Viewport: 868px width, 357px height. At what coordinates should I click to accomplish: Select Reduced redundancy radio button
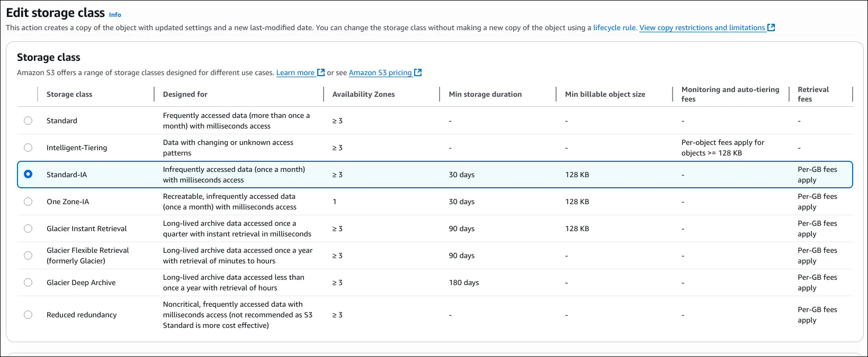point(28,315)
